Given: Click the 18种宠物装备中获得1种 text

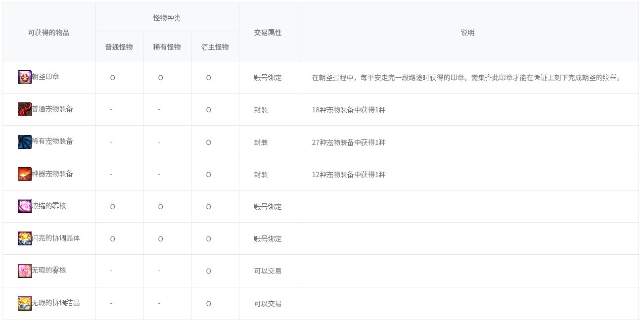Looking at the screenshot, I should tap(349, 110).
